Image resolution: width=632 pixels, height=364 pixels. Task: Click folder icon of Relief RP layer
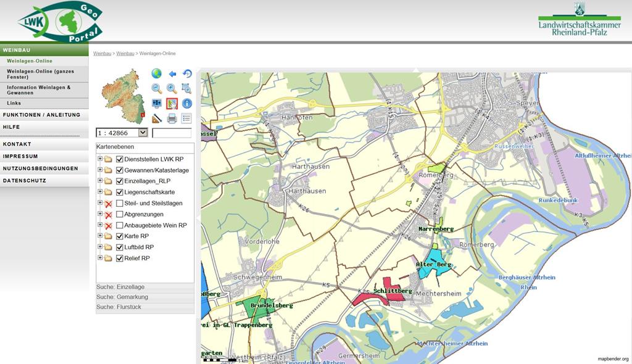108,259
